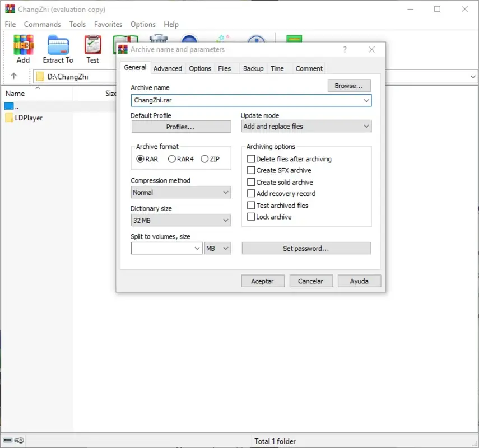Open the Commands menu
The image size is (479, 448).
[42, 24]
